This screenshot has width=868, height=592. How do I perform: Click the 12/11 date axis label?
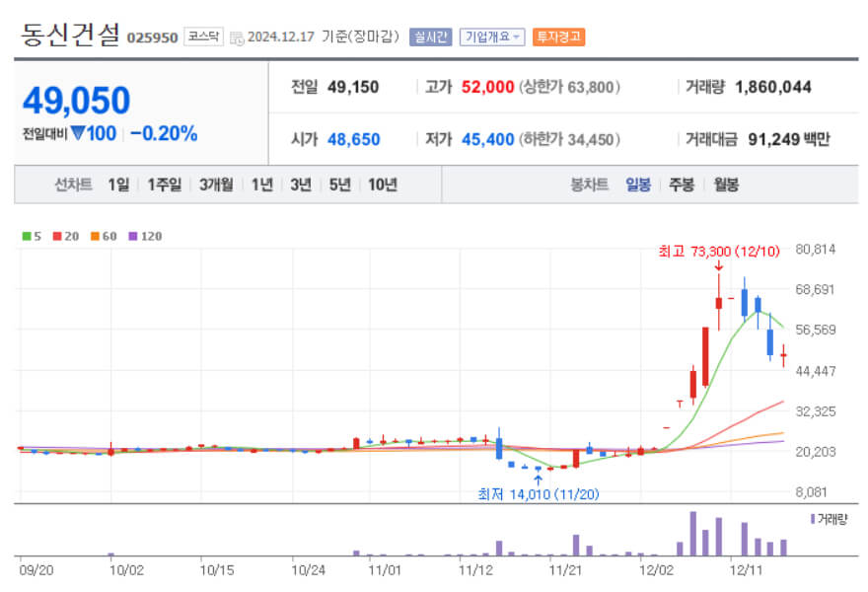click(x=746, y=570)
